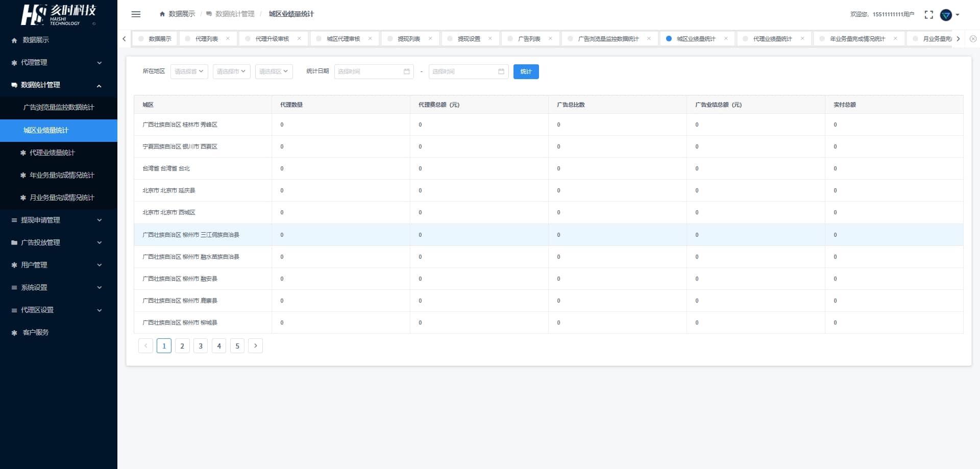The image size is (980, 469).
Task: Go to previous page arrow in pagination
Action: point(145,346)
